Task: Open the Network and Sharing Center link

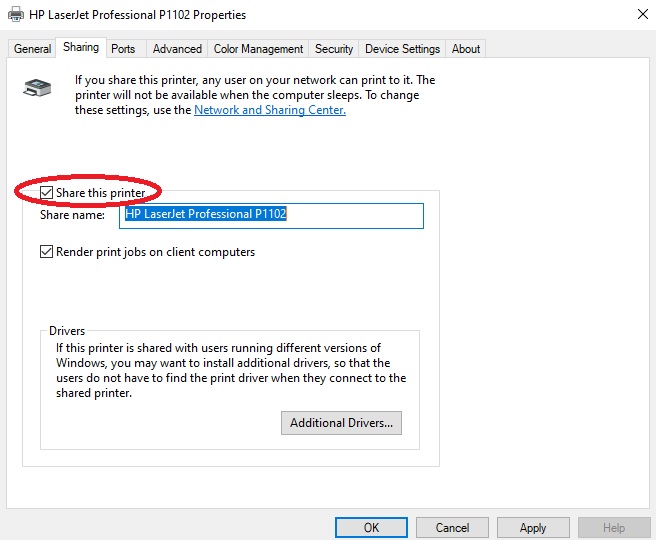Action: click(x=269, y=110)
